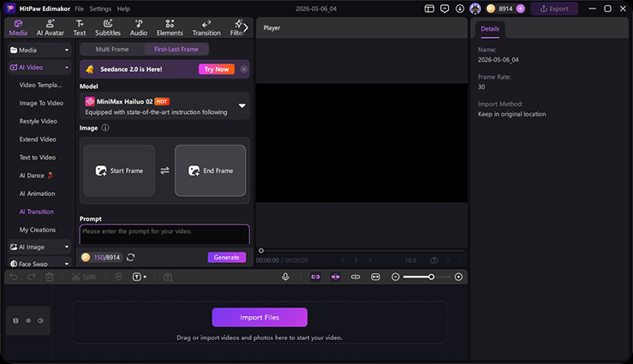Image resolution: width=633 pixels, height=364 pixels.
Task: Switch to First-Last Frame mode
Action: tap(176, 49)
